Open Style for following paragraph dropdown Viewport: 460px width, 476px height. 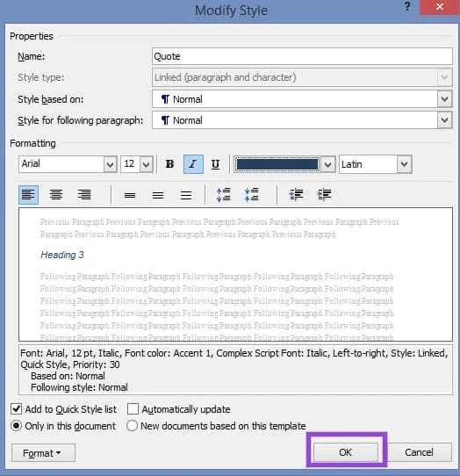click(444, 120)
